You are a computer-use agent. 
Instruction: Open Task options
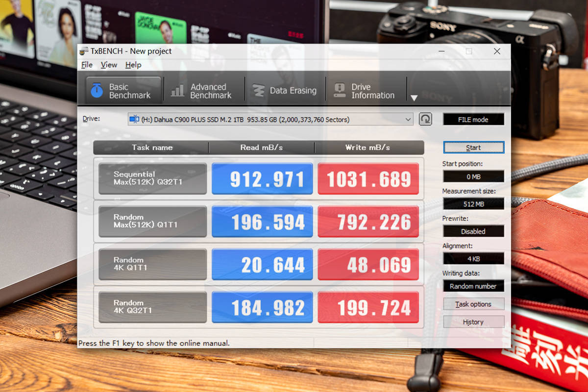pyautogui.click(x=473, y=304)
